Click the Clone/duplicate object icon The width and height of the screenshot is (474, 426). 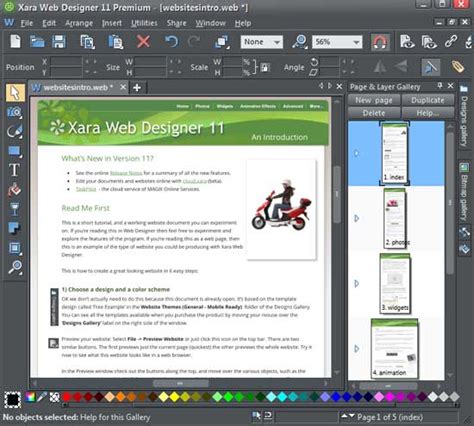pos(222,42)
